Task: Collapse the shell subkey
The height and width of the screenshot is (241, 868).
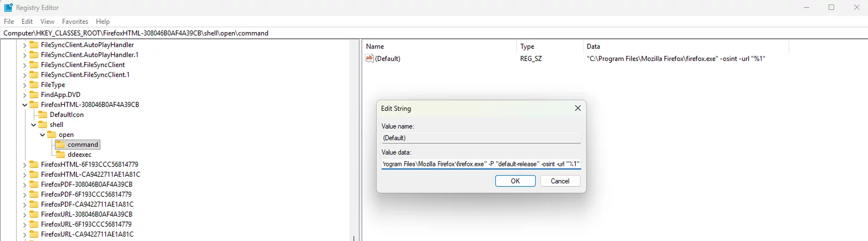Action: tap(33, 125)
